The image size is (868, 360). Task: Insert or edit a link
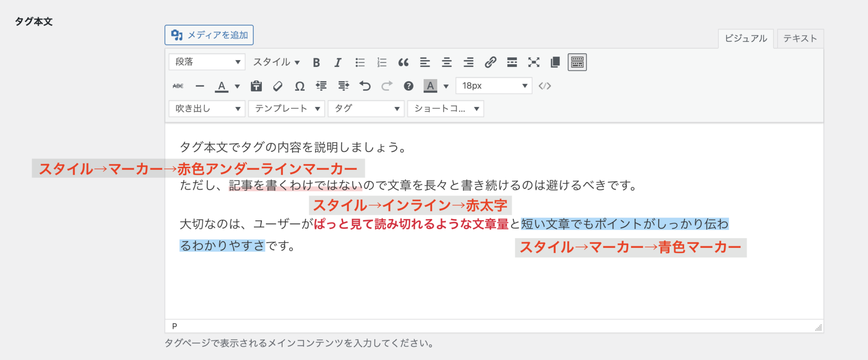click(490, 62)
